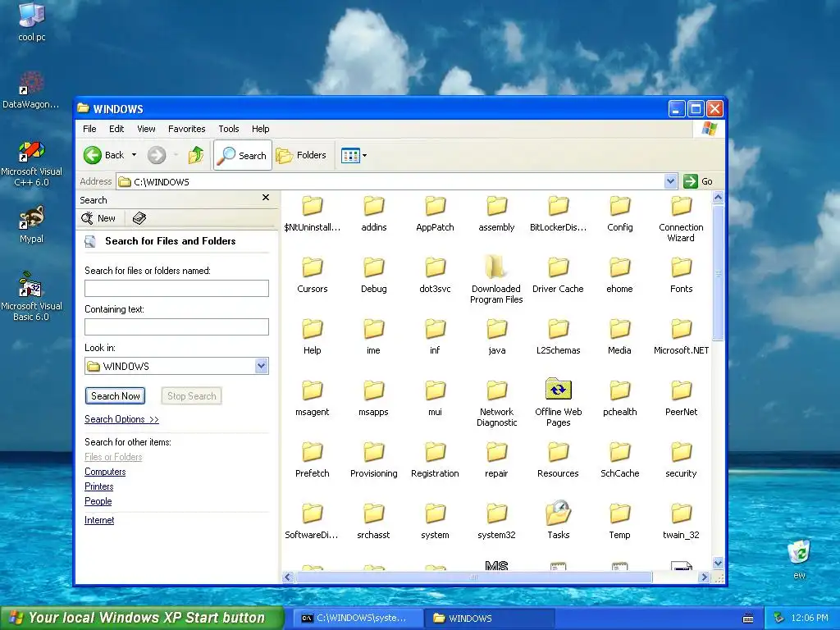Expand the Address bar dropdown
This screenshot has width=840, height=630.
pos(670,181)
